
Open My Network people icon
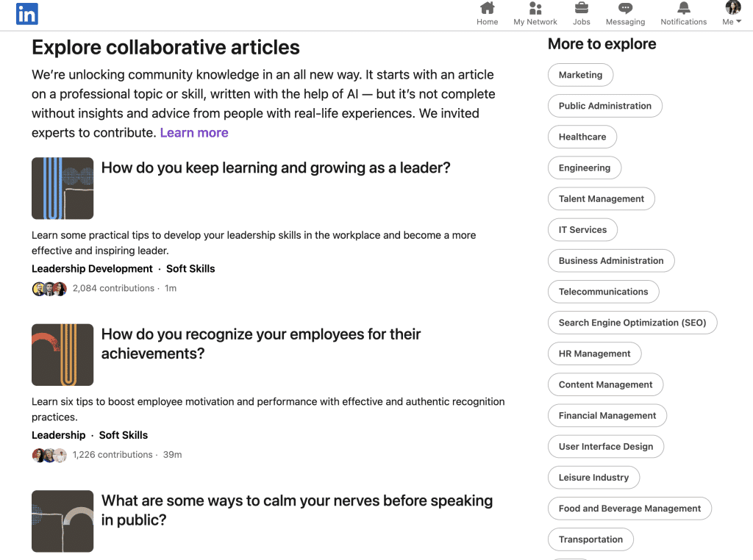pos(535,8)
